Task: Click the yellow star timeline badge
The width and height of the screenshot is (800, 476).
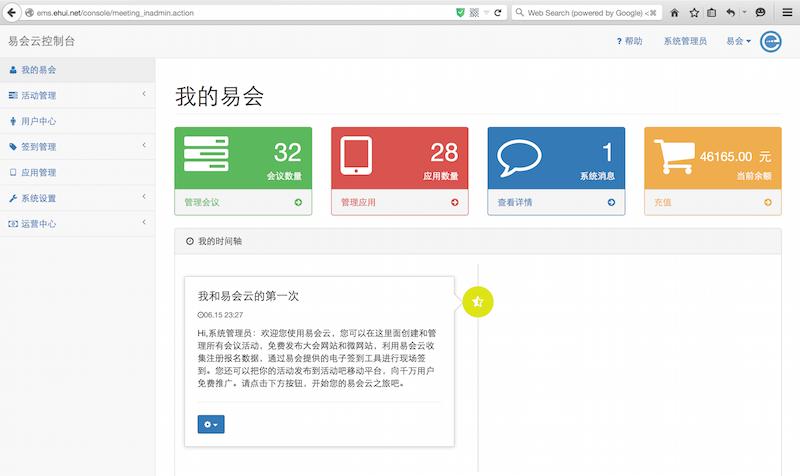Action: point(478,301)
